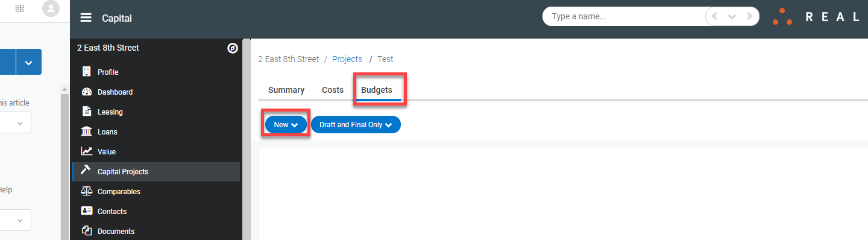Open the hamburger menu next to Capital
868x240 pixels.
[86, 17]
